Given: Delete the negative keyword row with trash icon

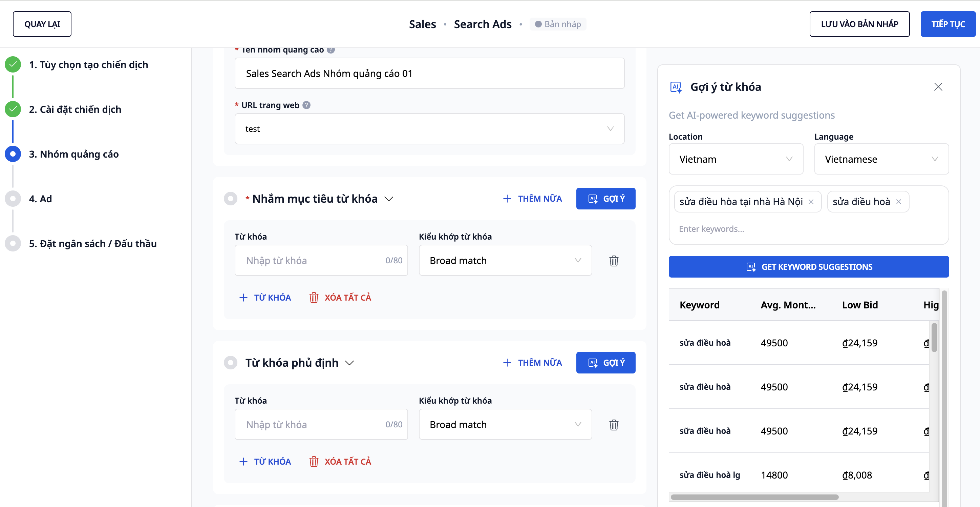Looking at the screenshot, I should (613, 425).
